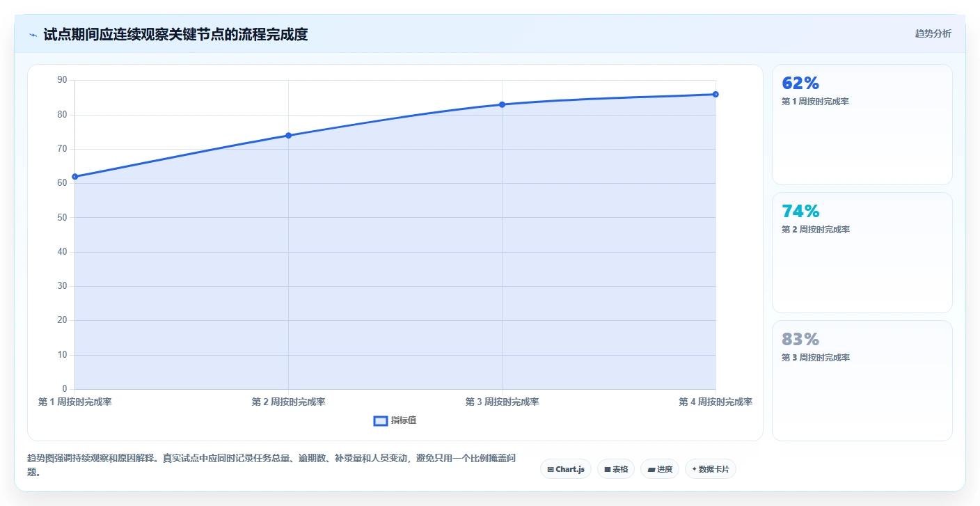Click the week 1 data point at 62
Viewport: 980px width, 506px height.
(75, 177)
